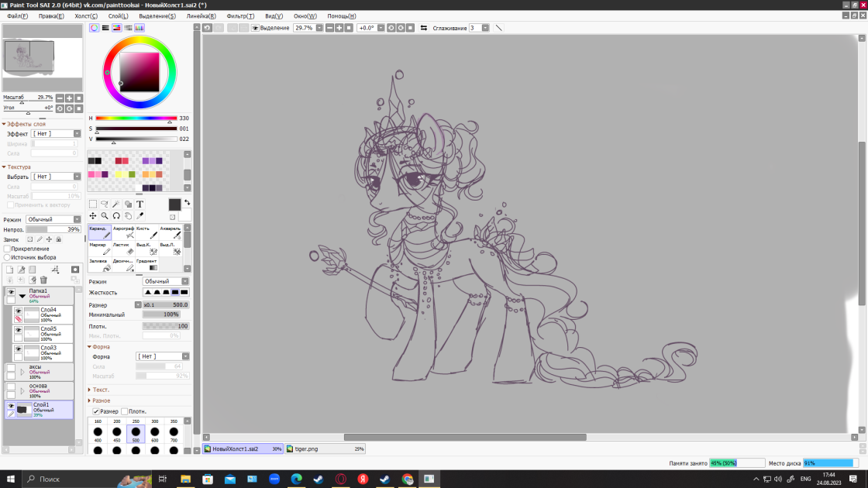Flip canvas horizontally in toolbar

pos(424,28)
